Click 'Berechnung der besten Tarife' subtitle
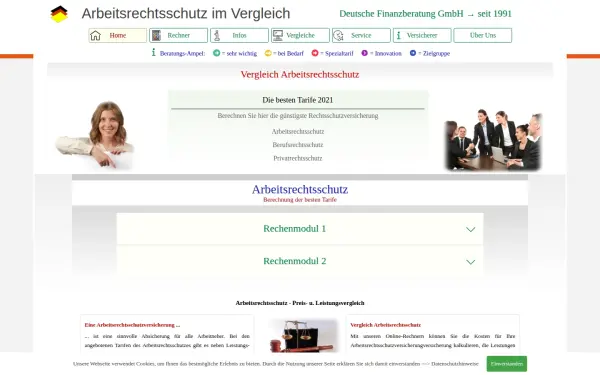 point(300,200)
